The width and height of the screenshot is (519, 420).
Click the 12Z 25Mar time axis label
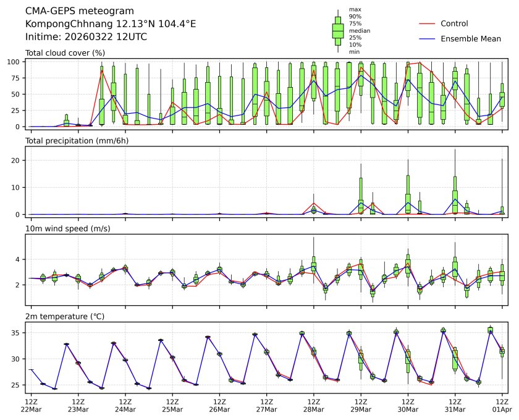(x=172, y=405)
